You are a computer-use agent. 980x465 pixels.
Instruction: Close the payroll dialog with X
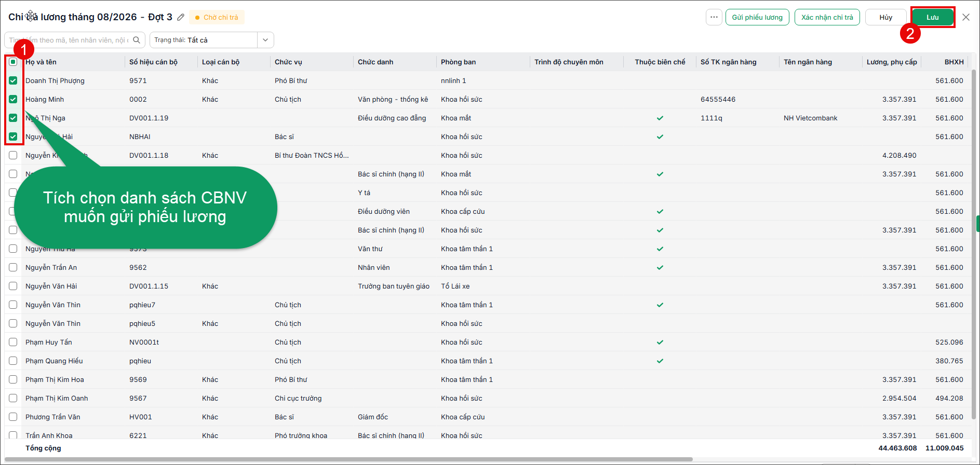coord(966,17)
